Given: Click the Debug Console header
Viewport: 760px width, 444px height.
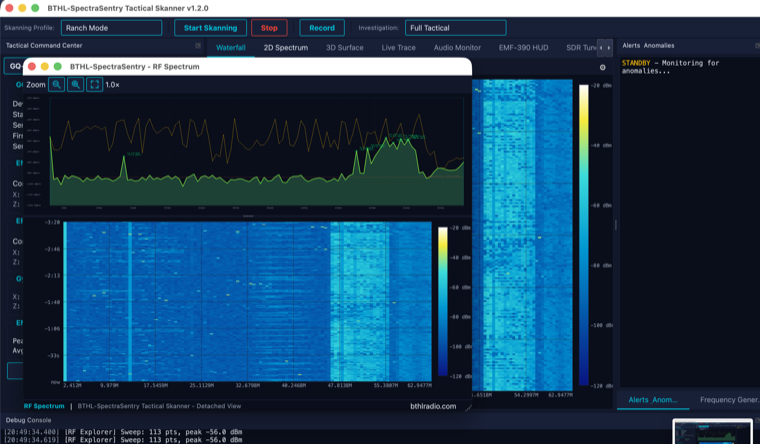Looking at the screenshot, I should click(x=28, y=420).
